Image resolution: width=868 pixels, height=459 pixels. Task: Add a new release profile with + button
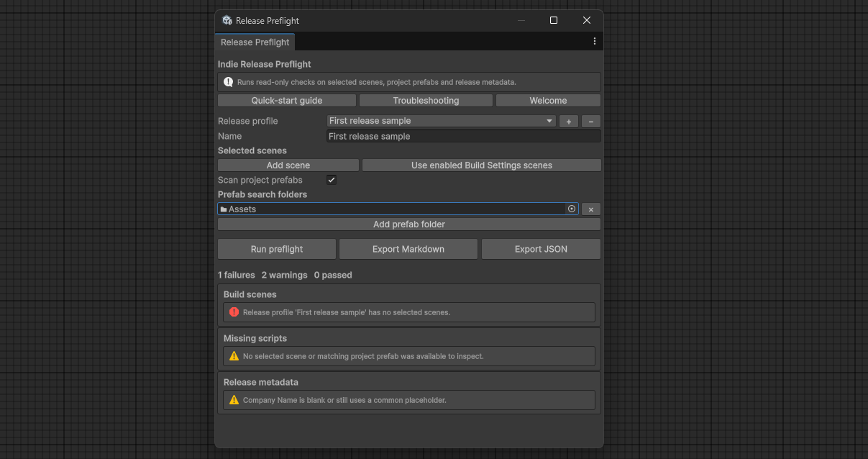click(x=568, y=122)
